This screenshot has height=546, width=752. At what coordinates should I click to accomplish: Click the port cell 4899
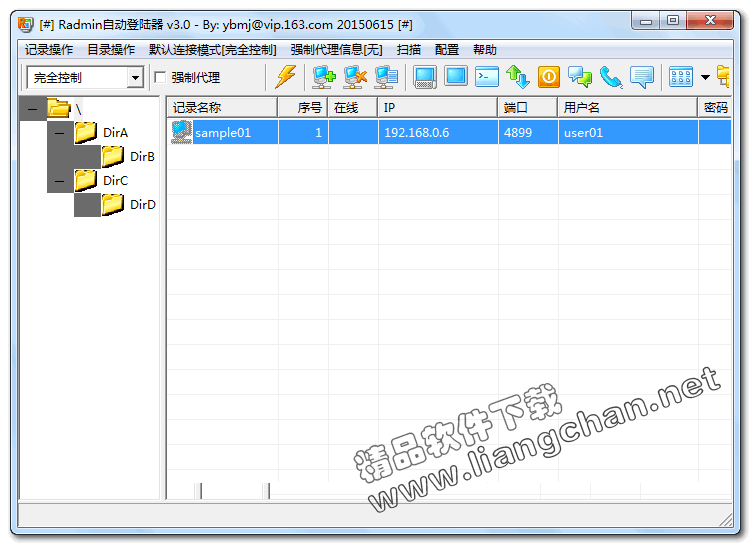[x=528, y=132]
